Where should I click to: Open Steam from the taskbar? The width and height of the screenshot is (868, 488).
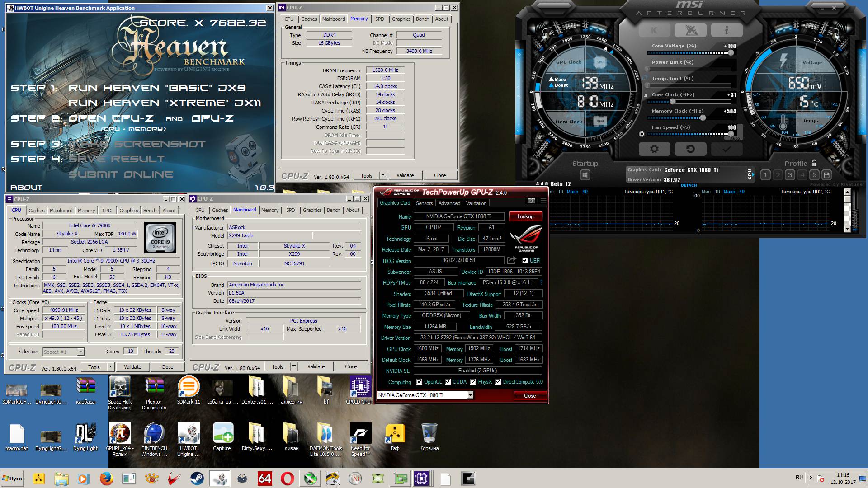[197, 479]
